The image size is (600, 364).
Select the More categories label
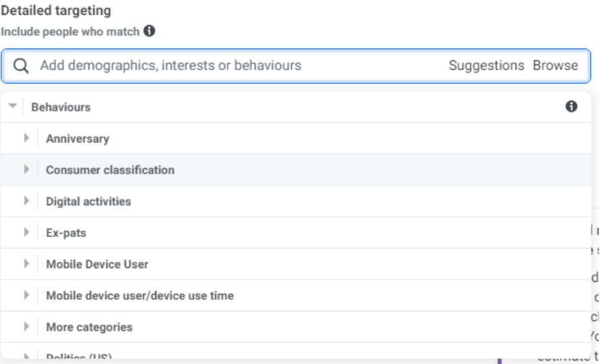(x=89, y=327)
